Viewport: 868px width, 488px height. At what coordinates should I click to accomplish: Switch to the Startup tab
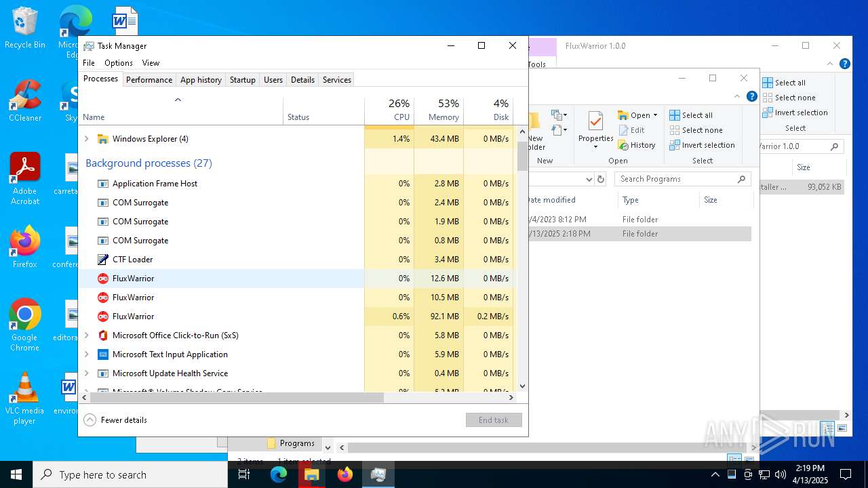242,80
